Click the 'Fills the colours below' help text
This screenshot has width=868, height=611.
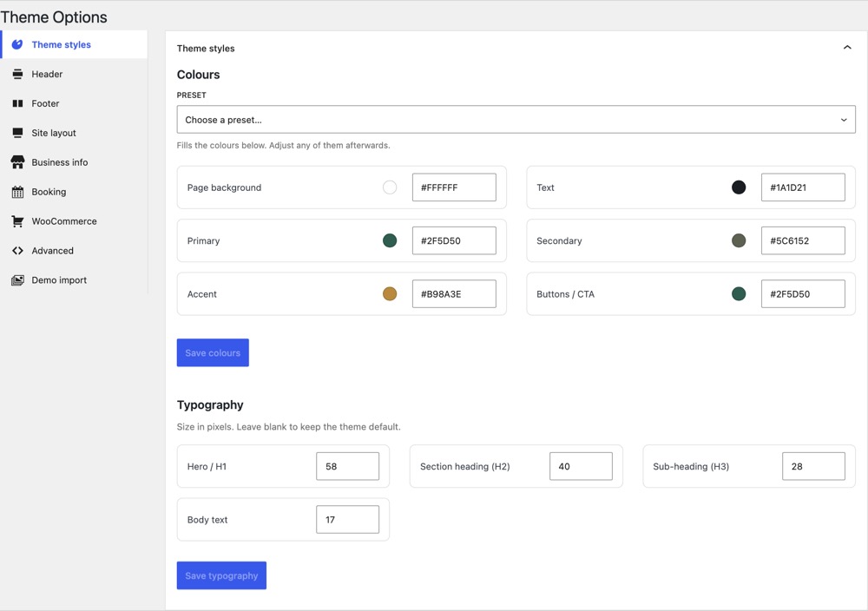[x=284, y=146]
